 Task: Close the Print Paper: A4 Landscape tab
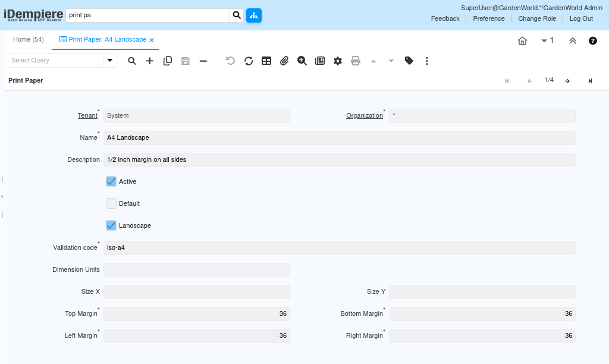152,40
